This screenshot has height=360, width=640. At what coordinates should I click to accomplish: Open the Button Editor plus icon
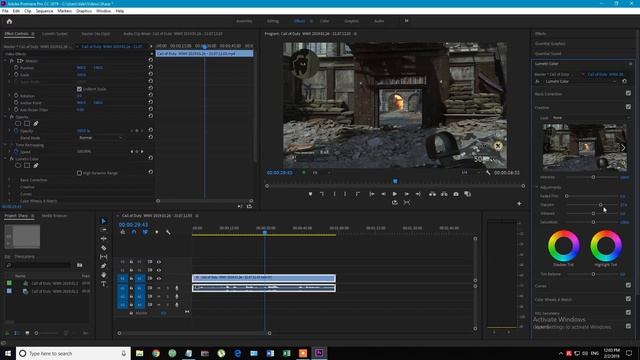point(519,203)
